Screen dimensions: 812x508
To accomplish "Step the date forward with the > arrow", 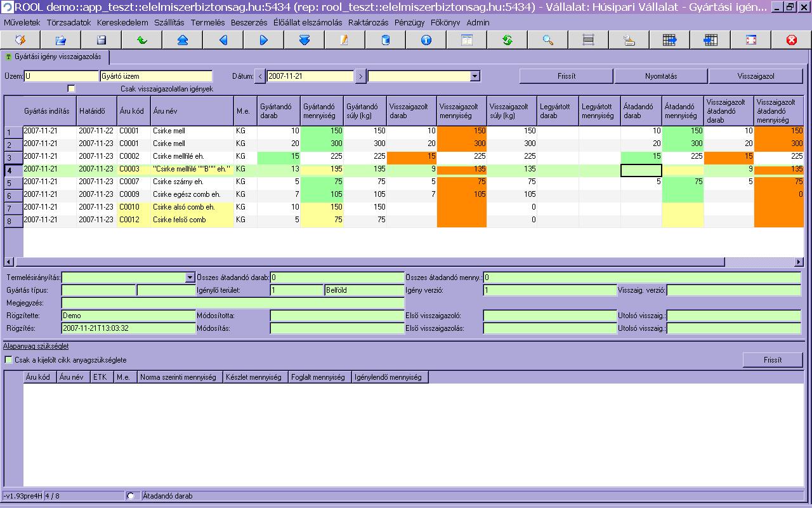I will [360, 76].
